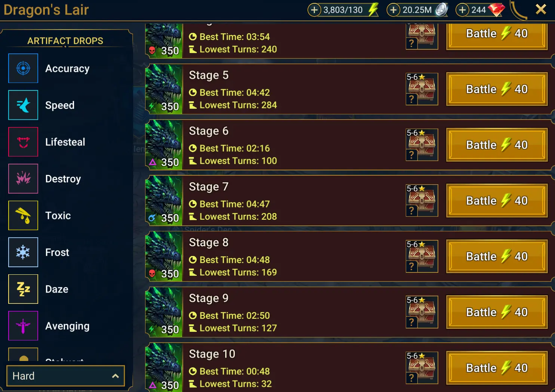The width and height of the screenshot is (555, 392).
Task: Start Stage 10 battle for 40 energy
Action: click(x=497, y=368)
